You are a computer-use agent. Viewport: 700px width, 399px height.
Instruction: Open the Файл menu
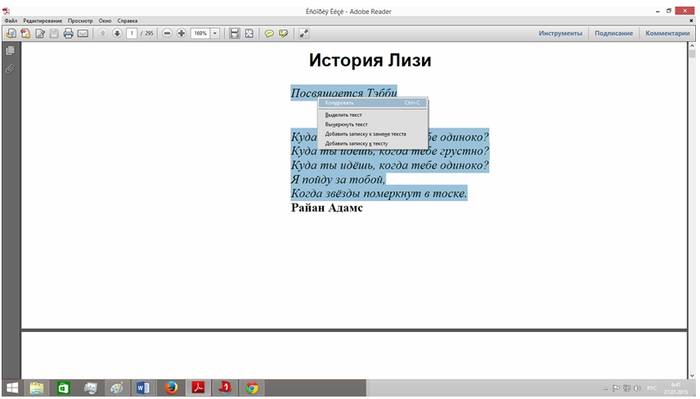point(11,21)
